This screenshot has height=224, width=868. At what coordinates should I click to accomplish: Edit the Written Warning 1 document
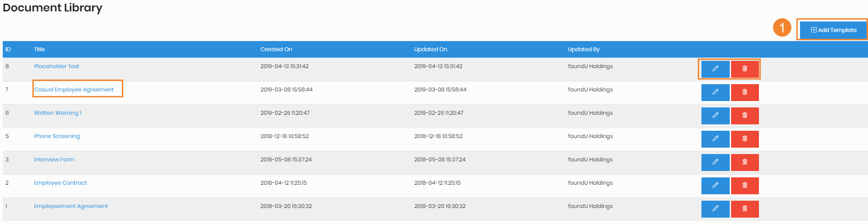(x=715, y=116)
